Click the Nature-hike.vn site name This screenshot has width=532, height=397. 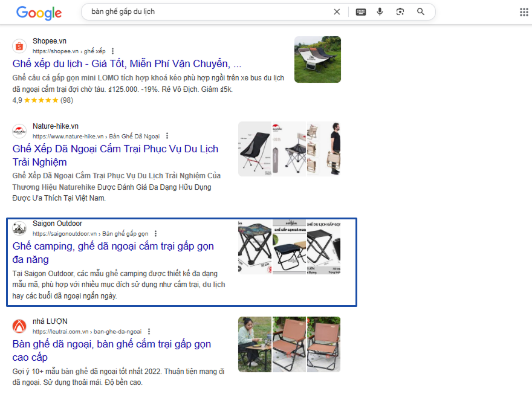click(x=56, y=126)
